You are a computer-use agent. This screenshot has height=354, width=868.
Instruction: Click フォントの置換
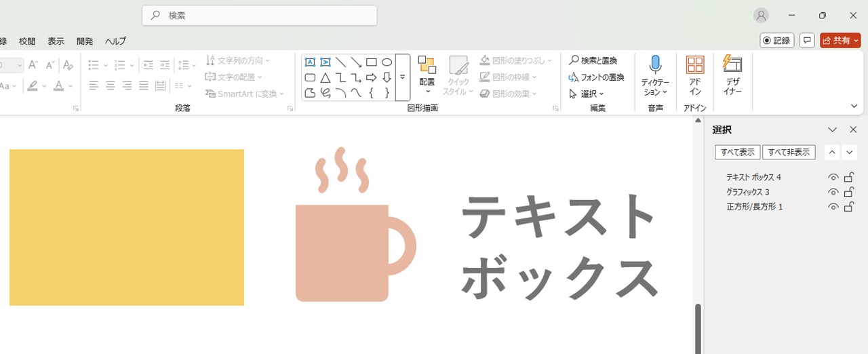[597, 77]
